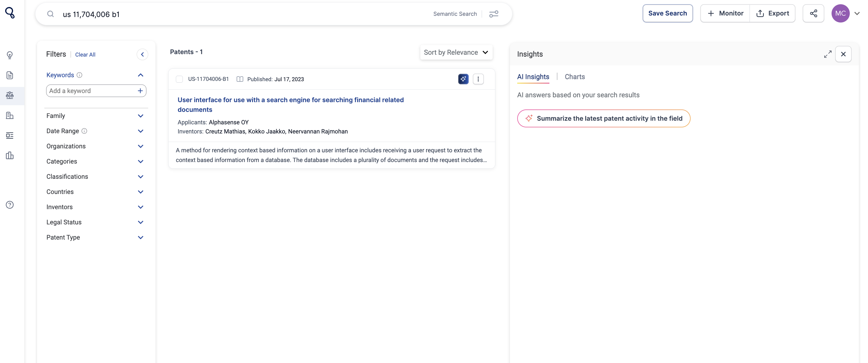Viewport: 868px width, 363px height.
Task: Click Summarize the latest patent activity
Action: click(603, 118)
